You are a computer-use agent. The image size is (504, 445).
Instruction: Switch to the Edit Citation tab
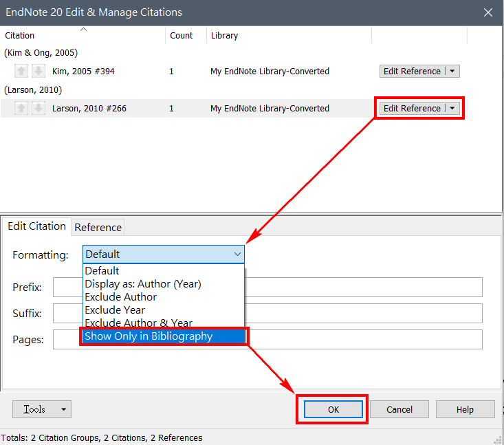pyautogui.click(x=36, y=226)
